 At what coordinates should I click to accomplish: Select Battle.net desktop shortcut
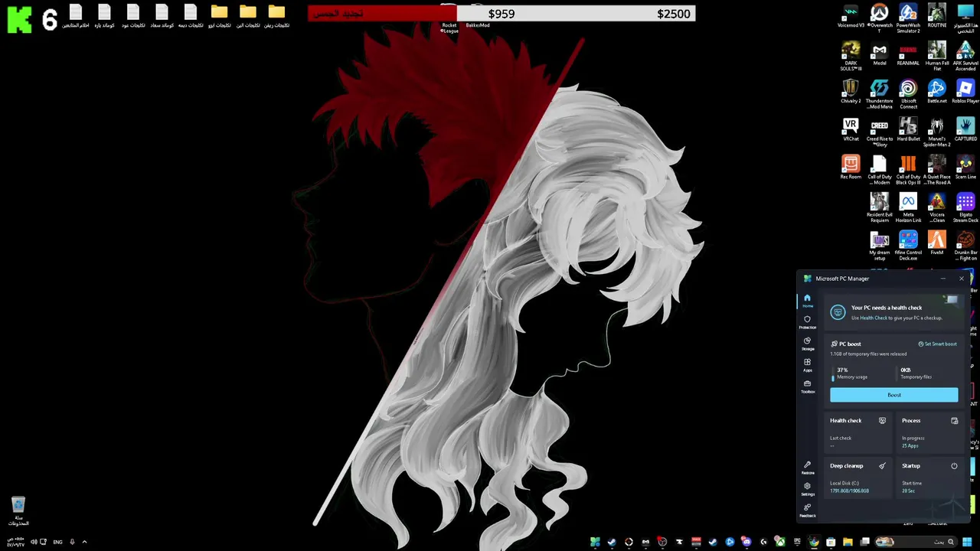coord(937,93)
